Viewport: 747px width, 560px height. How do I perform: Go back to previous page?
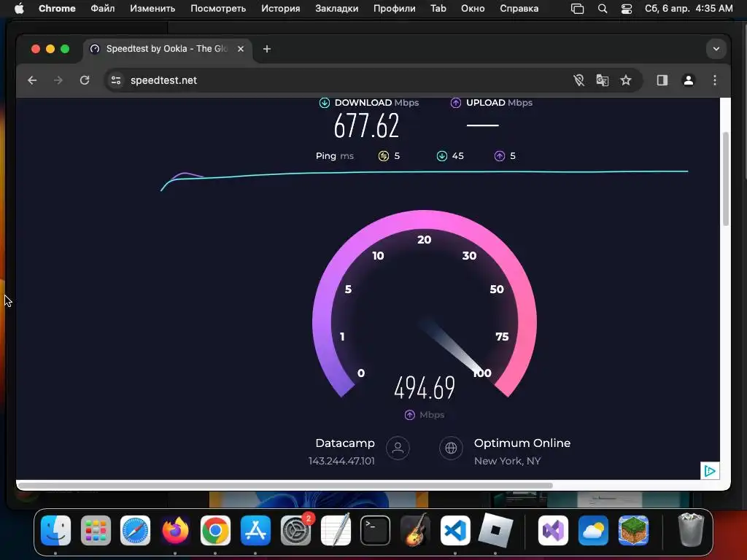click(32, 80)
